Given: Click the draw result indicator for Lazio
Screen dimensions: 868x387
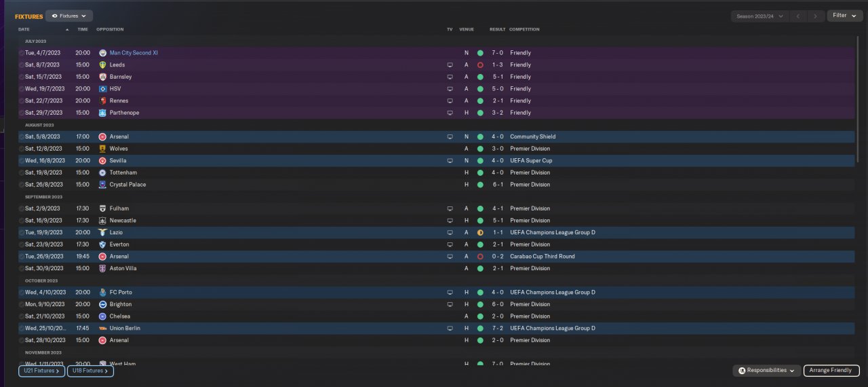Looking at the screenshot, I should coord(480,233).
